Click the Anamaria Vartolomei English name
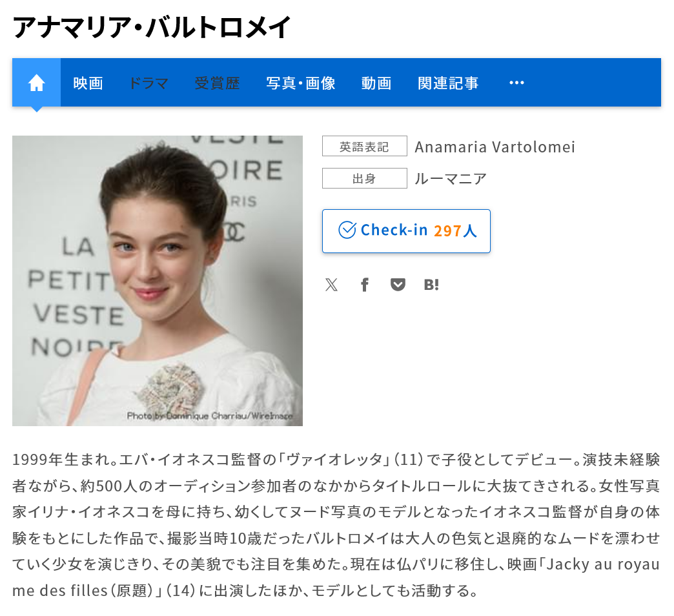Image resolution: width=674 pixels, height=616 pixels. (495, 147)
